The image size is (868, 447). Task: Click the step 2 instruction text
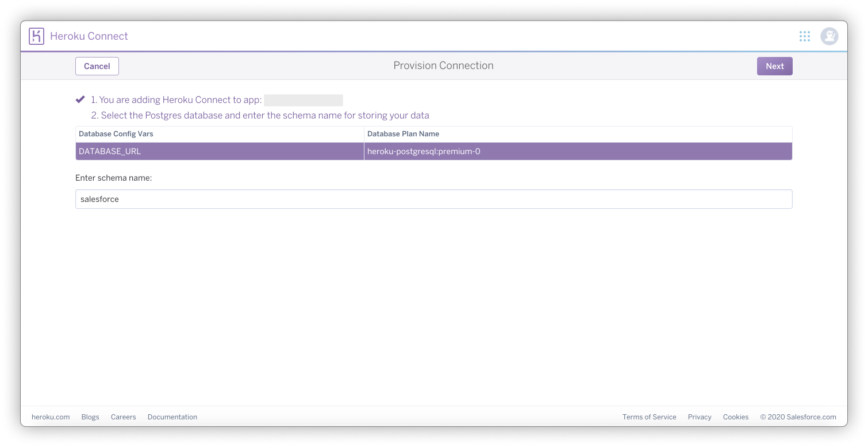tap(260, 115)
